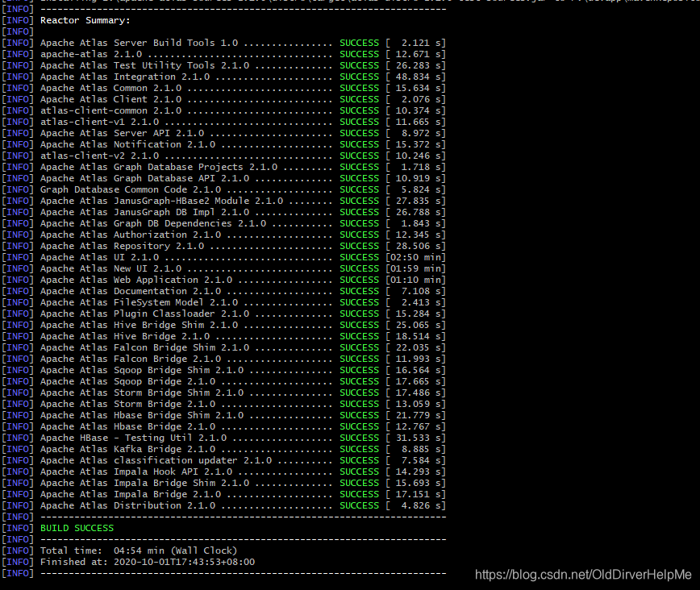The height and width of the screenshot is (590, 700).
Task: Click the '01:59 min' duration value
Action: [415, 268]
